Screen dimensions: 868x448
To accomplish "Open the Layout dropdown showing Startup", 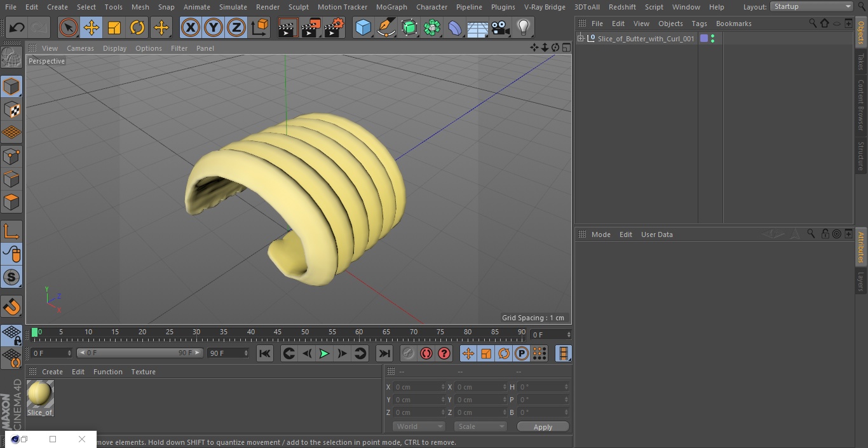I will point(812,6).
